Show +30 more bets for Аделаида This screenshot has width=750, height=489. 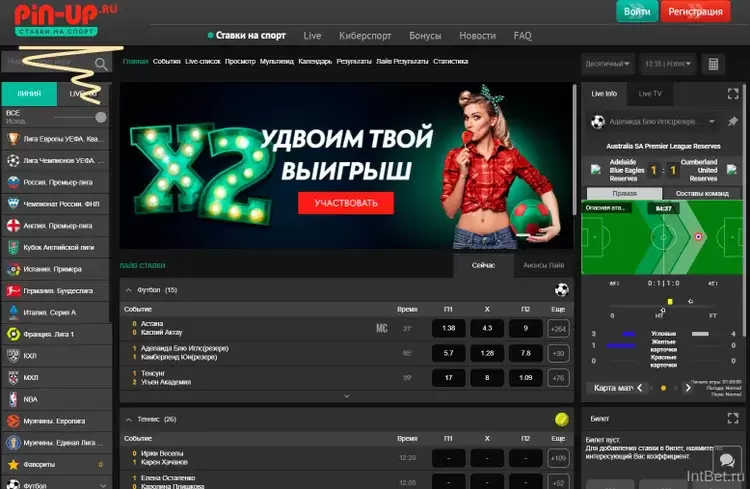click(558, 353)
